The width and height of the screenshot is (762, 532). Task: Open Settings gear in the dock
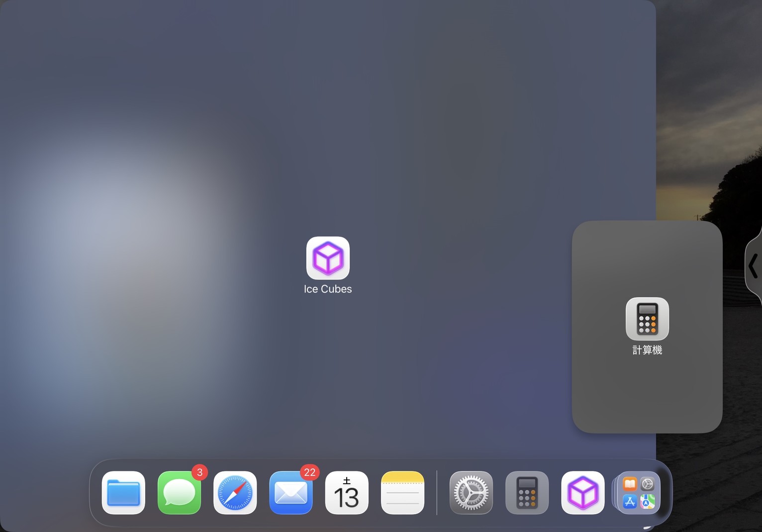[471, 493]
